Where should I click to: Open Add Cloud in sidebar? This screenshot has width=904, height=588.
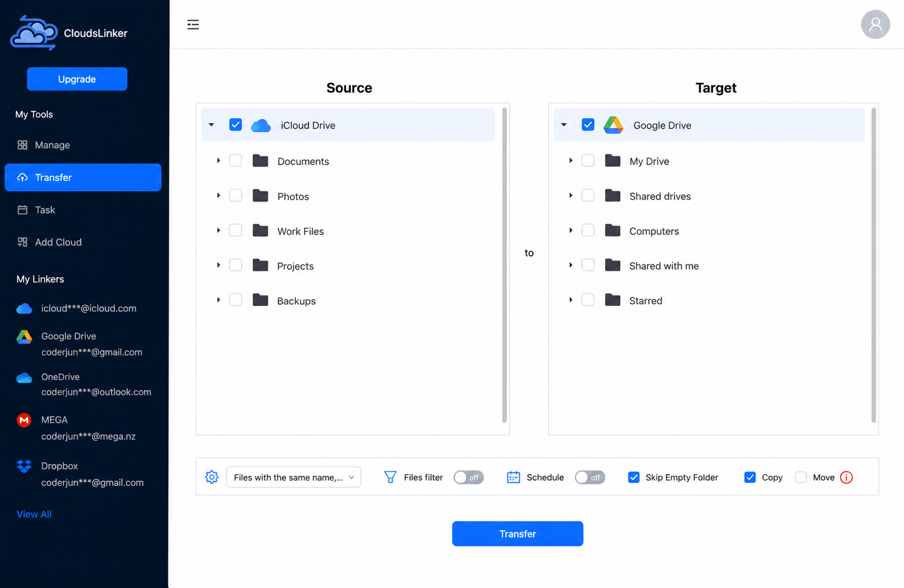click(x=83, y=242)
